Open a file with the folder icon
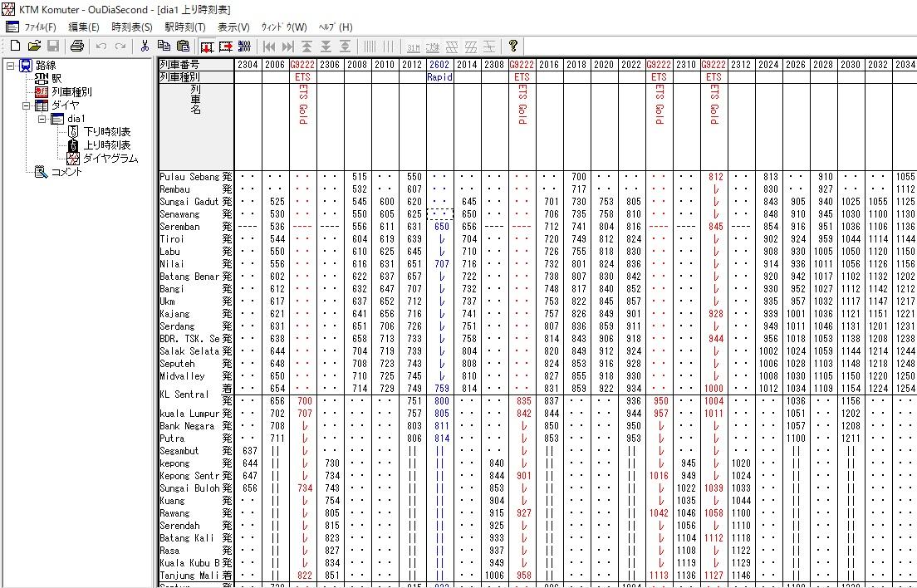 [35, 47]
